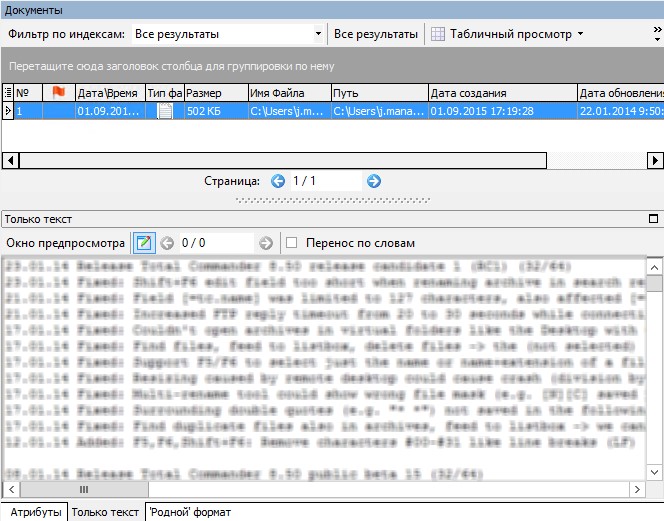
Task: Sort by the № column header
Action: tap(28, 93)
